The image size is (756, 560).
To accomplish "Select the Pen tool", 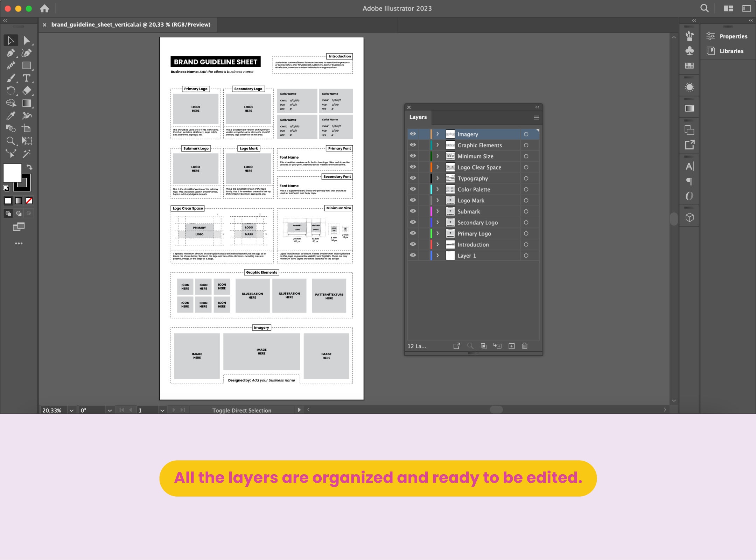I will (10, 53).
